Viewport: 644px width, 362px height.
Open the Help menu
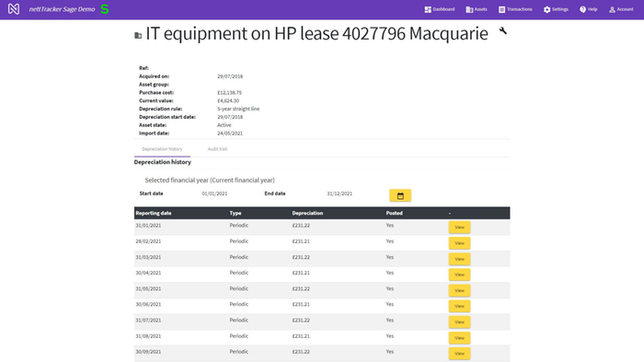click(x=588, y=9)
